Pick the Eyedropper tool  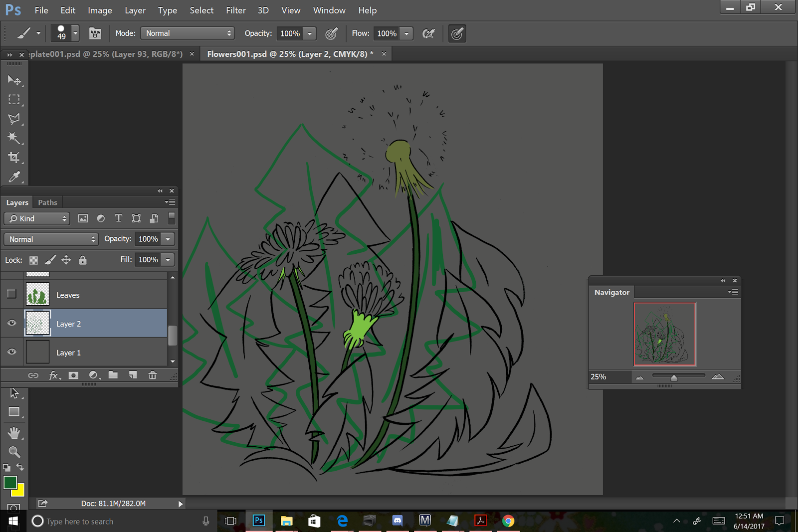point(14,177)
